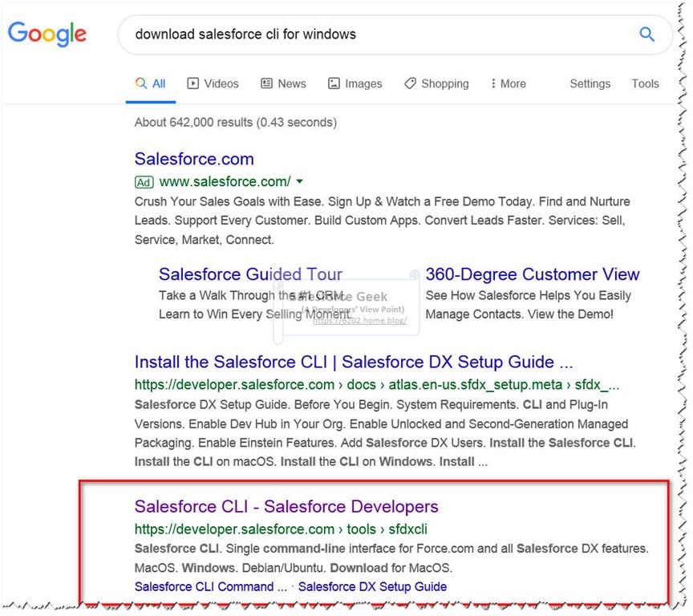Viewport: 693px width, 616px height.
Task: Open the Salesforce DX Setup Guide sublink
Action: click(372, 586)
